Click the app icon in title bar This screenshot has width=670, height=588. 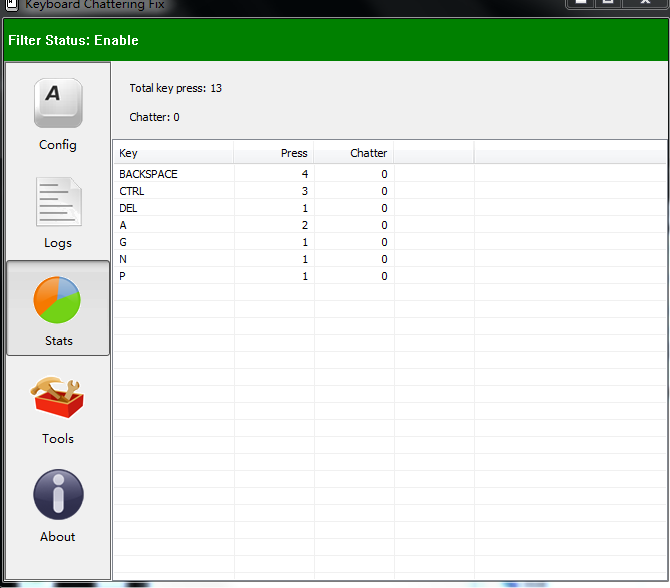point(11,4)
